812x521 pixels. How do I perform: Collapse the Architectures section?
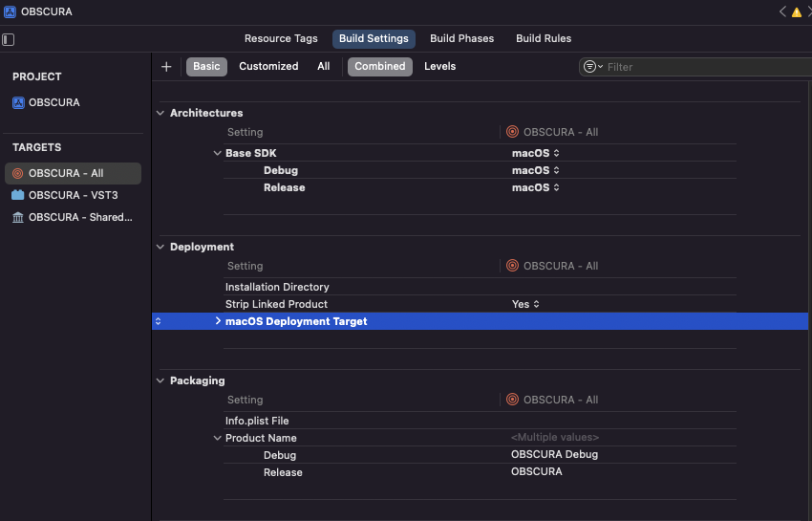pos(160,113)
